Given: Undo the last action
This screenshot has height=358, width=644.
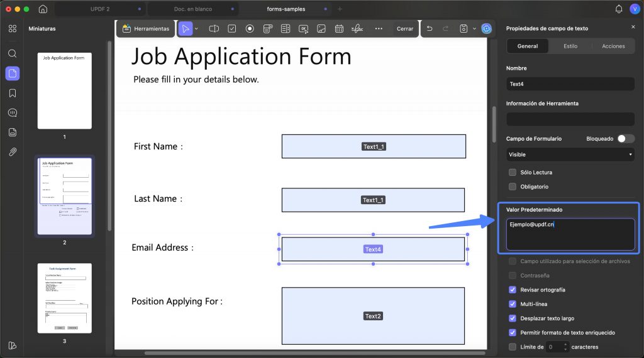Looking at the screenshot, I should click(x=430, y=29).
